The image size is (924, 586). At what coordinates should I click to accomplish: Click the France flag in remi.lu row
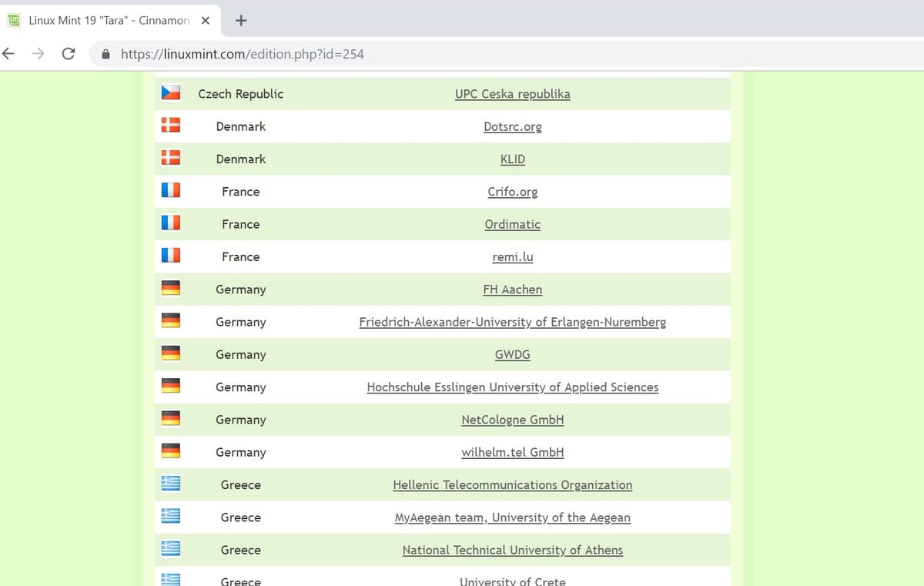pyautogui.click(x=170, y=256)
